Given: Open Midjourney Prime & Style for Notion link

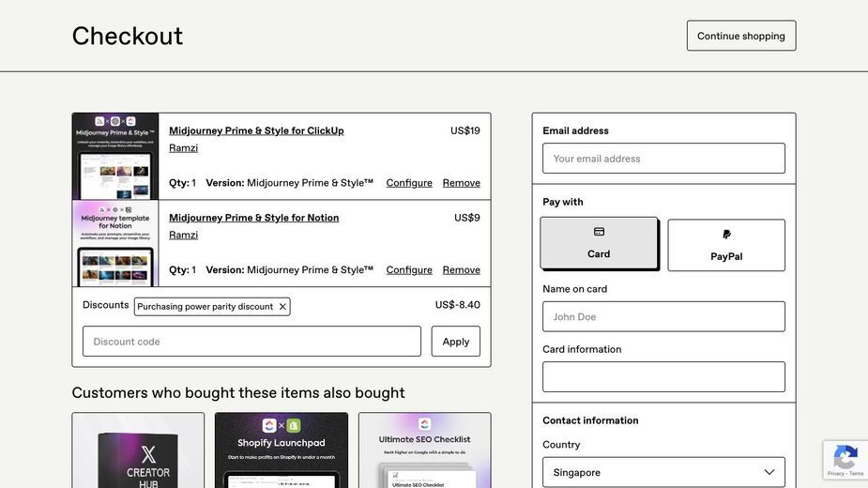Looking at the screenshot, I should pyautogui.click(x=253, y=218).
